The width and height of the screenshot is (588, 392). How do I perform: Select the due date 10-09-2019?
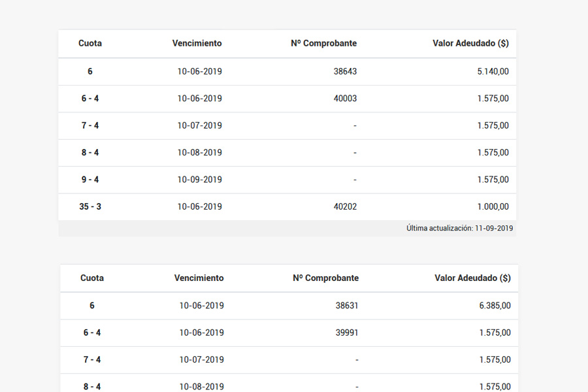[x=199, y=180]
